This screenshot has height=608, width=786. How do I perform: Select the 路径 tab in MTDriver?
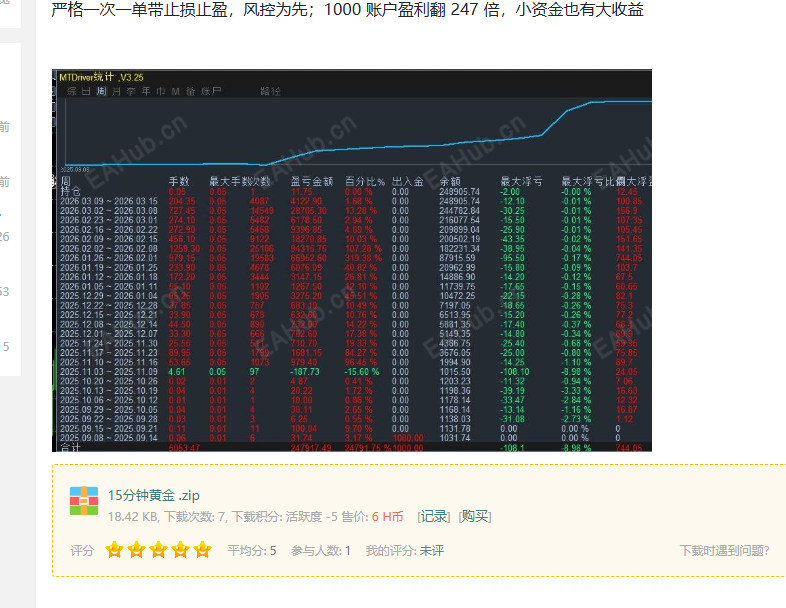tap(270, 91)
